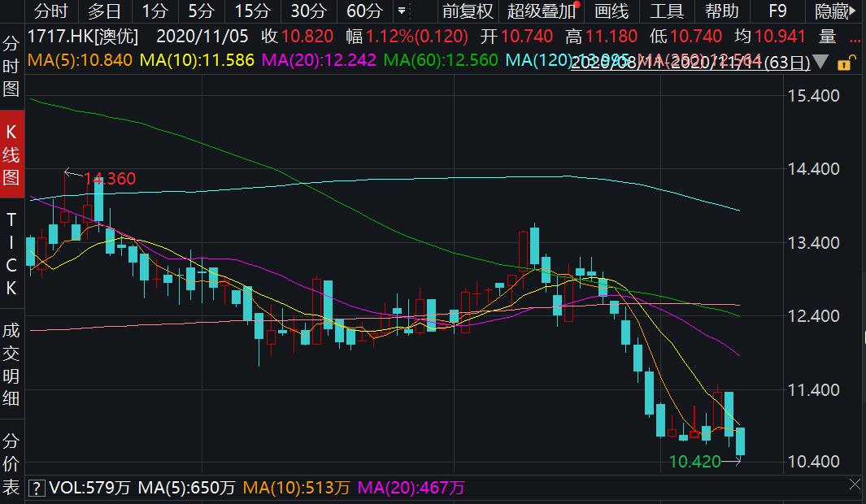The width and height of the screenshot is (866, 504).
Task: Open the dropdown arrow next to 60分
Action: point(401,11)
